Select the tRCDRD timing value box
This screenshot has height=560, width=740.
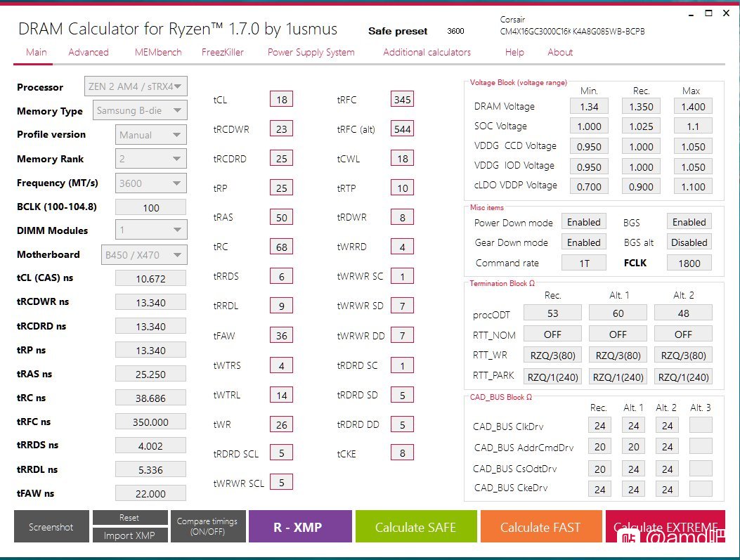pos(282,159)
